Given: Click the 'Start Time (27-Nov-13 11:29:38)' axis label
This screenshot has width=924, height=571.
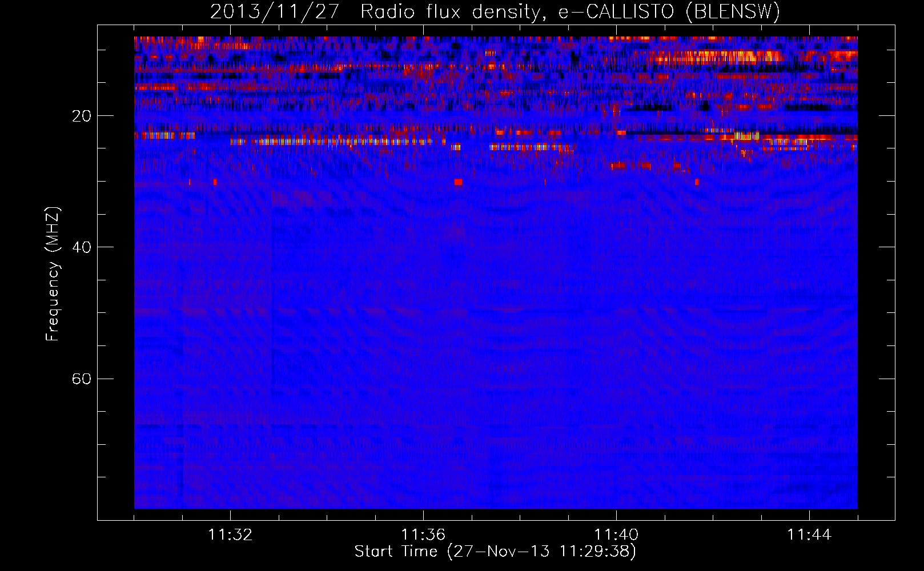Looking at the screenshot, I should (495, 552).
